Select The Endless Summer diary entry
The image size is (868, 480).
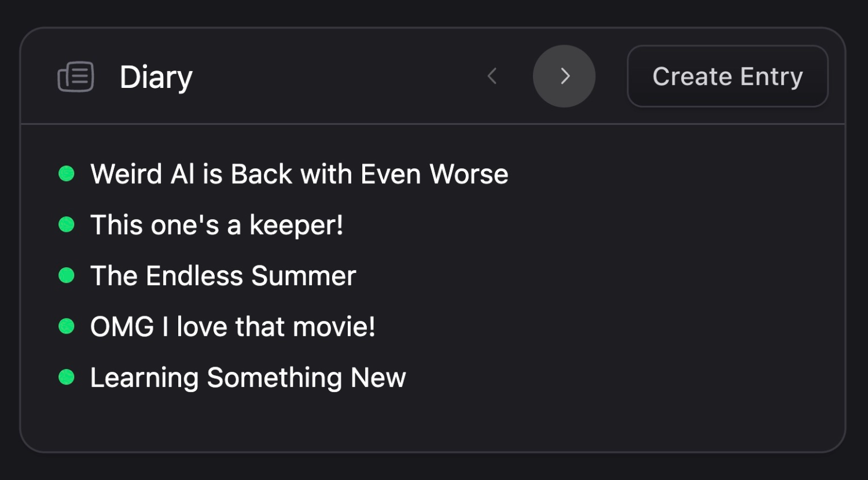click(223, 276)
